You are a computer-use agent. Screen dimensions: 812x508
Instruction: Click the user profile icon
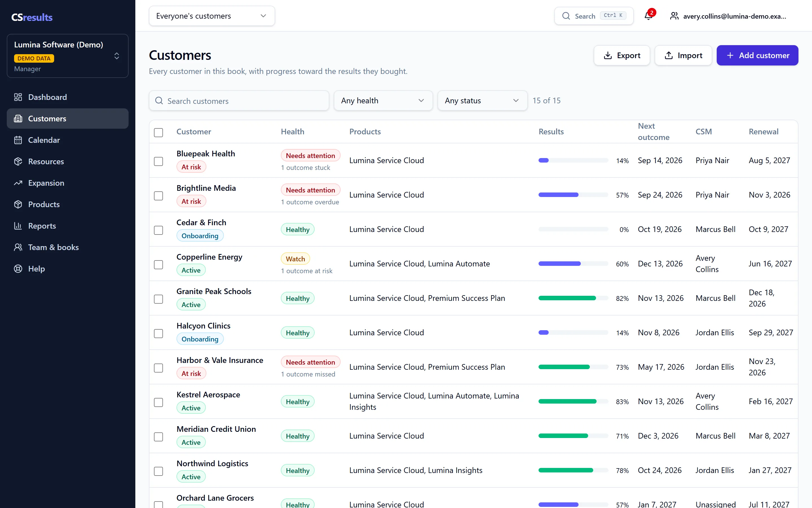(x=674, y=16)
